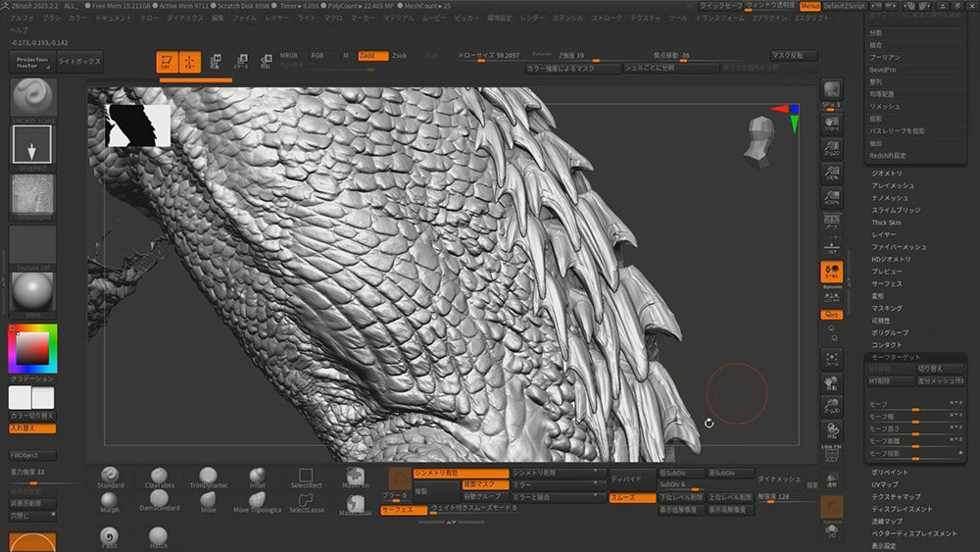The width and height of the screenshot is (980, 552).
Task: Select the MaskPen brush
Action: click(x=356, y=478)
